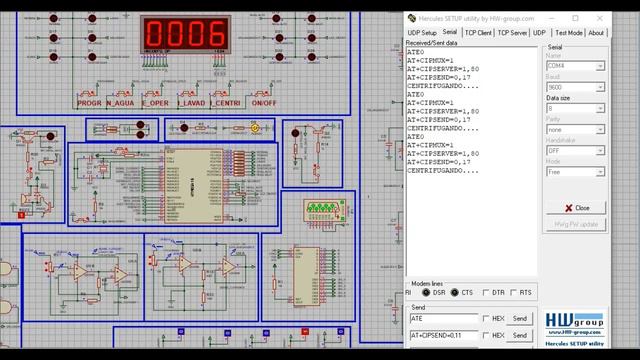Tick the HEX checkbox beside the AT+CIPSEND field
Screen dimensions: 640x360
tap(486, 336)
